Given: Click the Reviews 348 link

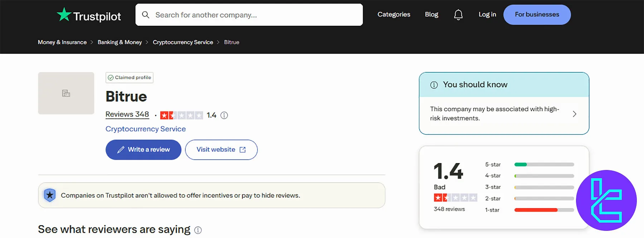Looking at the screenshot, I should [127, 114].
